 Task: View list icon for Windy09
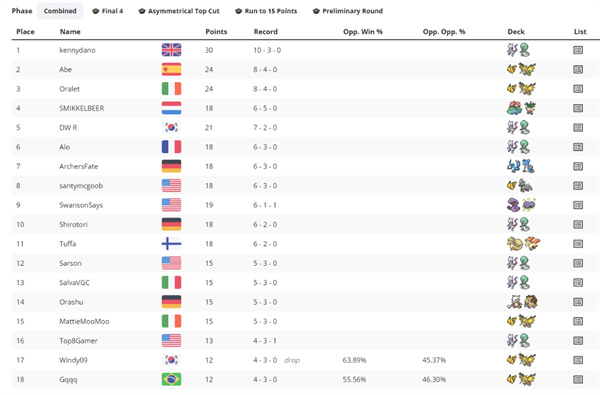[578, 360]
